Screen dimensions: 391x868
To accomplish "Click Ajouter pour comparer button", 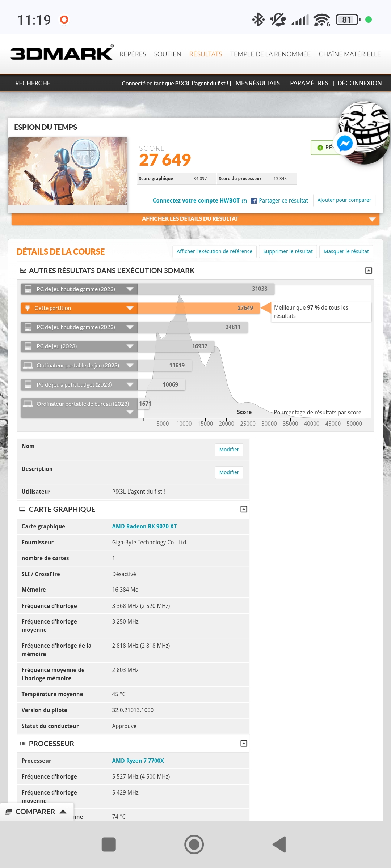I will 344,200.
